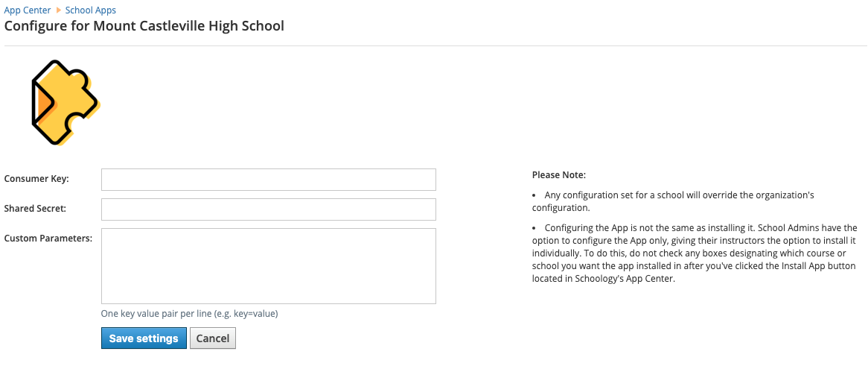Click the 'Please Note:' heading
Image resolution: width=868 pixels, height=366 pixels.
coord(559,175)
